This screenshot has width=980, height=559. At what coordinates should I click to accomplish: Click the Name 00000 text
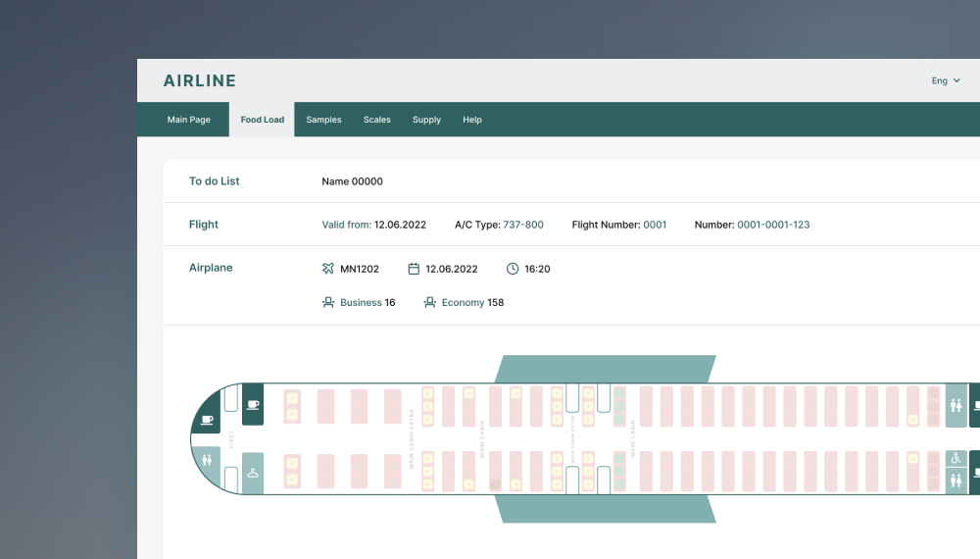(353, 181)
